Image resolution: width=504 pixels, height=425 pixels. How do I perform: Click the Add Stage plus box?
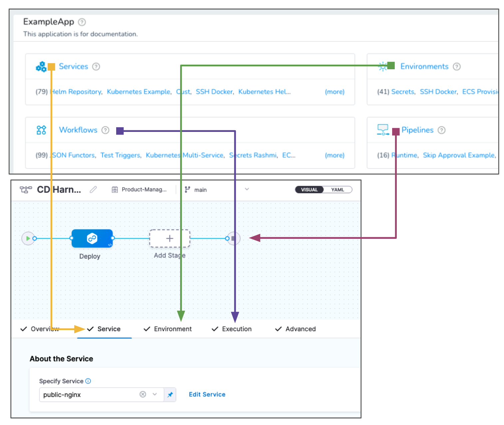pyautogui.click(x=170, y=238)
